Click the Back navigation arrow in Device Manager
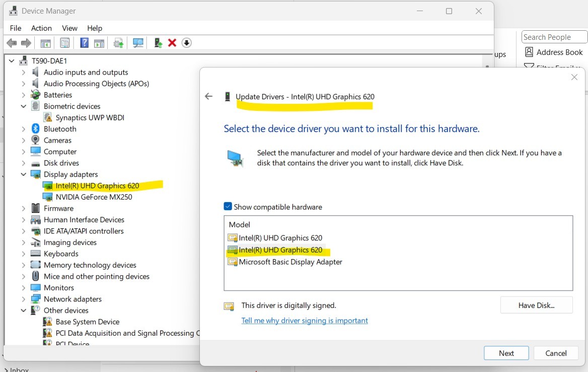This screenshot has height=372, width=588. click(x=11, y=43)
